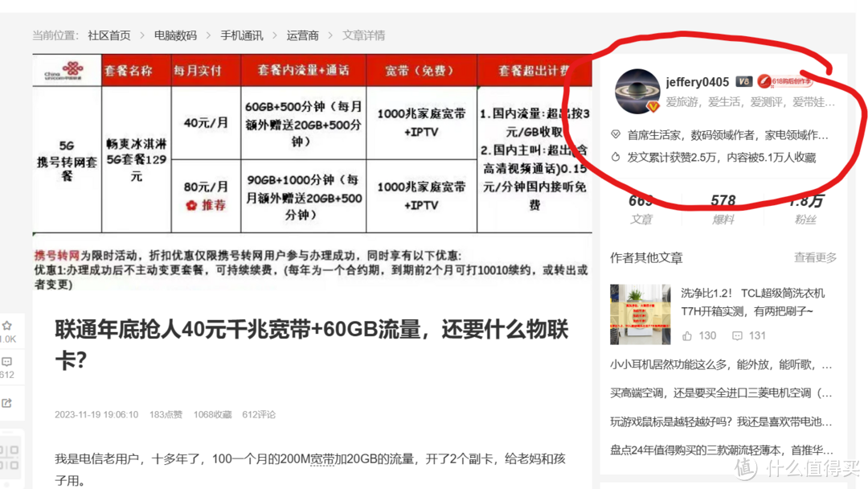This screenshot has width=868, height=489.
Task: Open jeffery0405 author profile name
Action: 697,82
